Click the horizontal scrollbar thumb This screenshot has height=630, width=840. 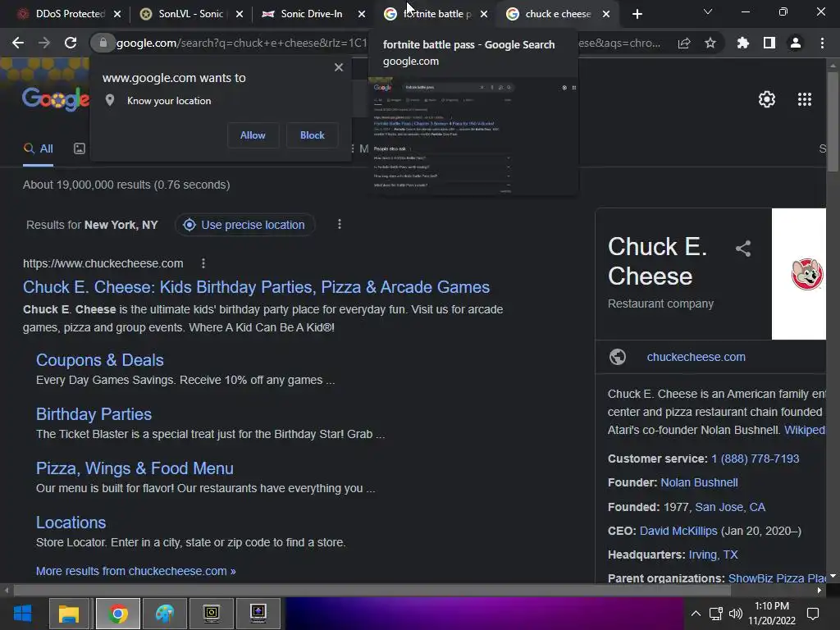coord(372,591)
